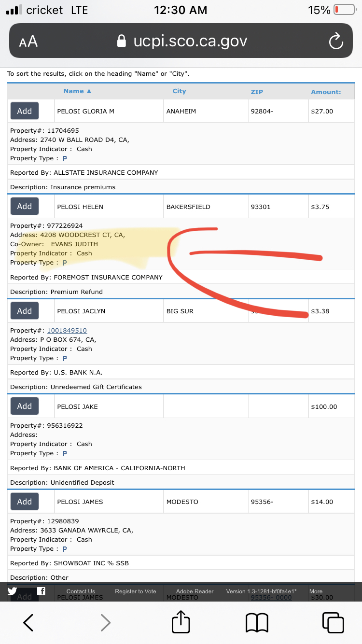Tap the battery indicator in status bar
The height and width of the screenshot is (644, 362).
click(x=345, y=10)
